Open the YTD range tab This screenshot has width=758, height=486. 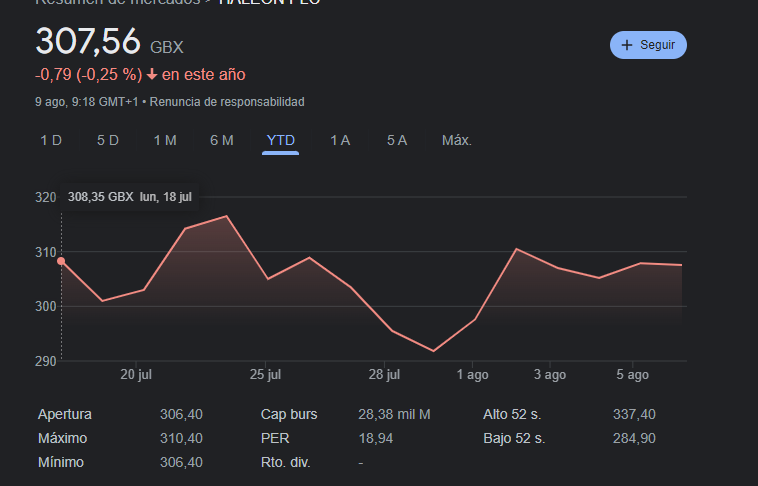(280, 140)
